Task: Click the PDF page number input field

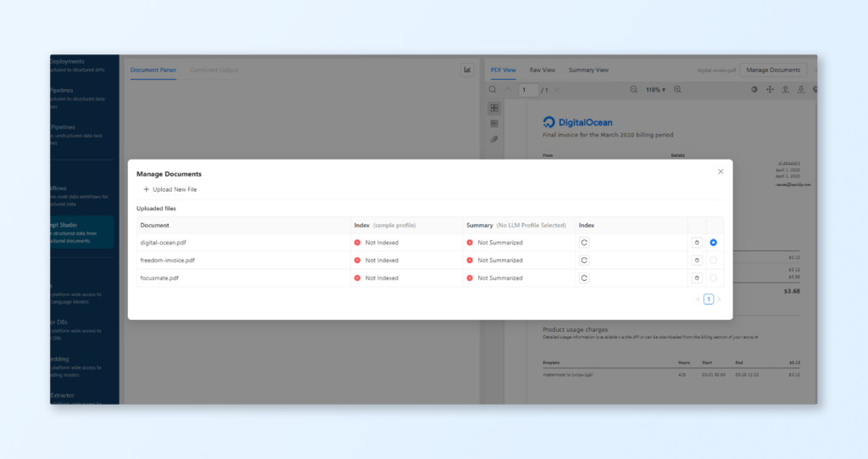Action: click(528, 89)
